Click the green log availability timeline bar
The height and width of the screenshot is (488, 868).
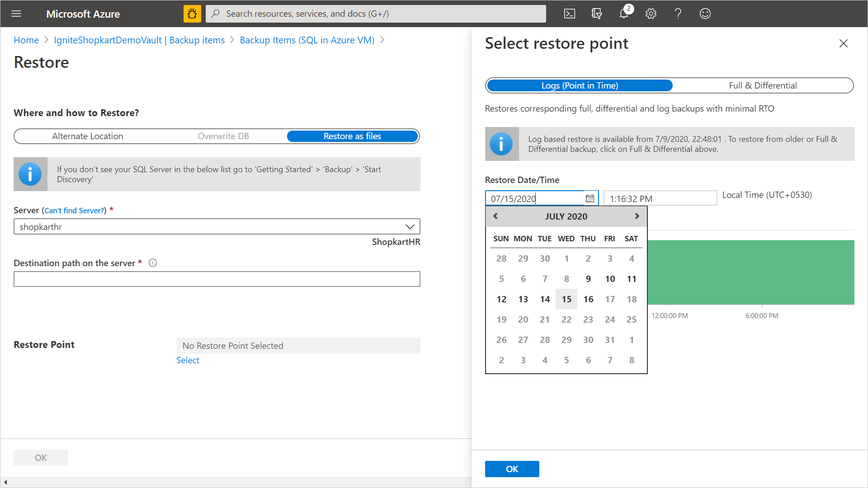(750, 272)
